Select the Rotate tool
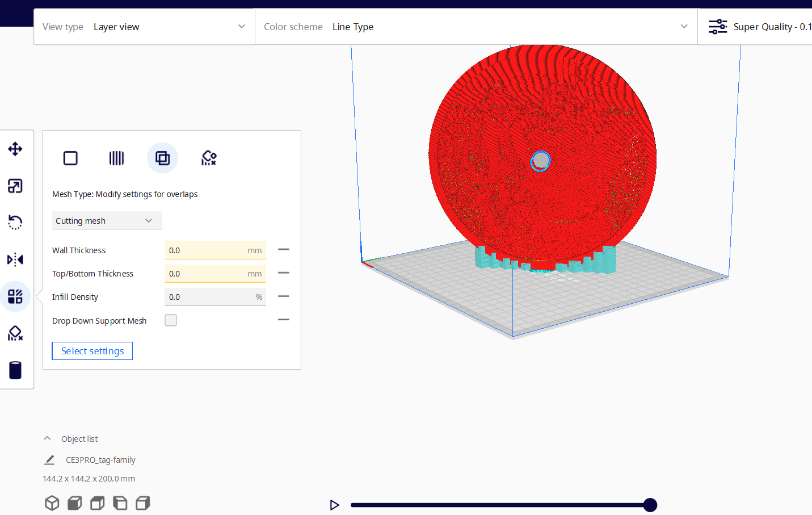Image resolution: width=812 pixels, height=515 pixels. pos(15,222)
